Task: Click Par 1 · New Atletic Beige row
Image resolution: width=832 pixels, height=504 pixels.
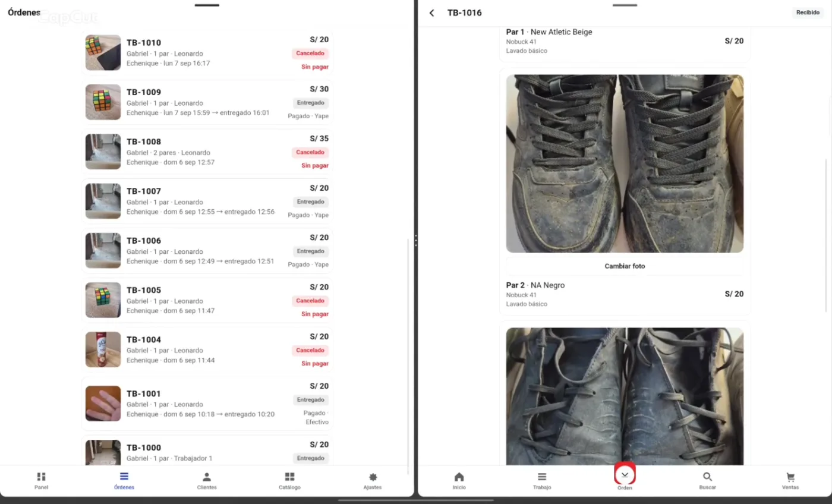Action: [625, 42]
